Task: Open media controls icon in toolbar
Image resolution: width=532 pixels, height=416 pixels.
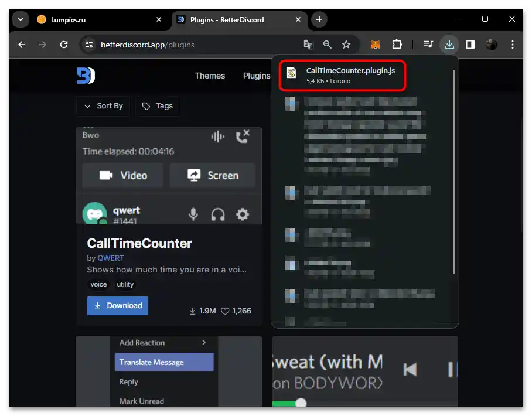Action: pyautogui.click(x=428, y=45)
